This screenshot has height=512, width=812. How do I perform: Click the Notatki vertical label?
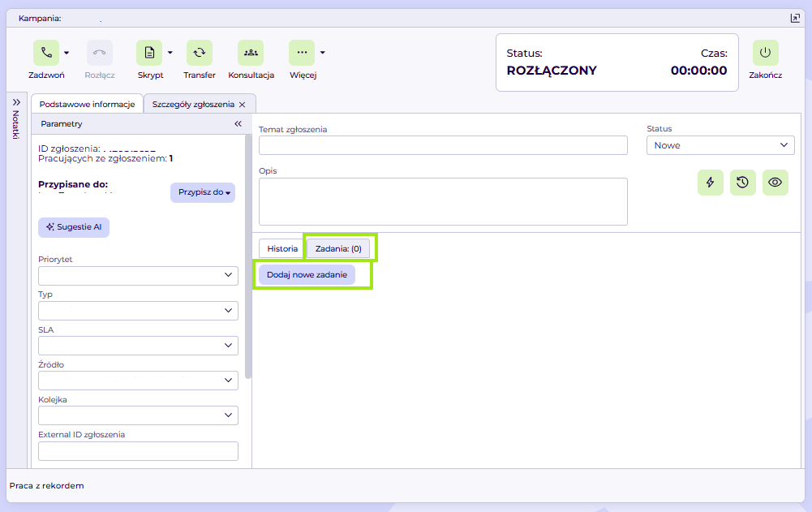click(16, 124)
